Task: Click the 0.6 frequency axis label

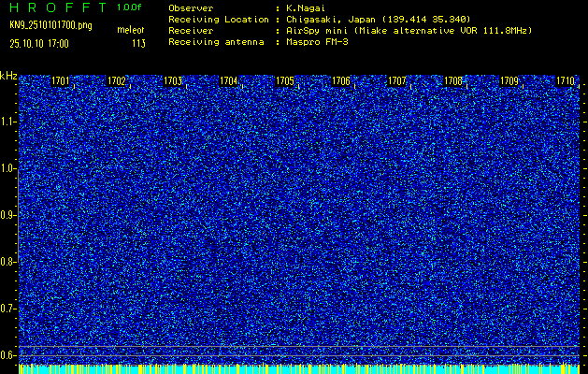Action: 8,354
